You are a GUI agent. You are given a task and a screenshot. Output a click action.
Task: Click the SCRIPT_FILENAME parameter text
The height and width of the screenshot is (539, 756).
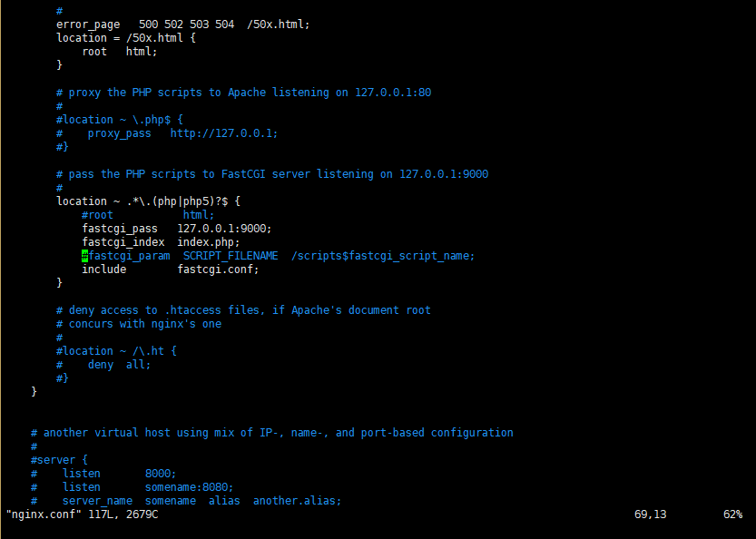point(231,256)
